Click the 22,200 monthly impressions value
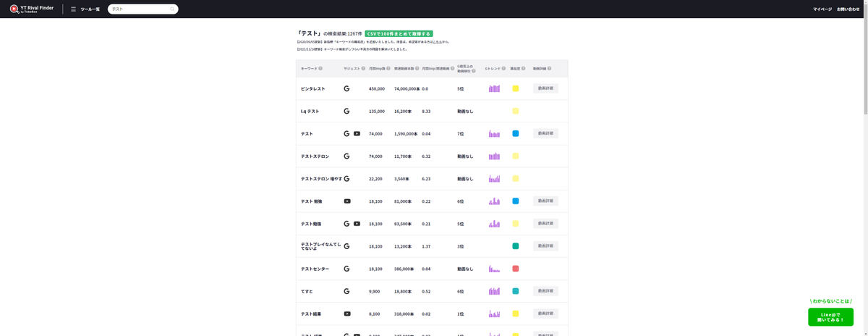This screenshot has height=336, width=868. (376, 179)
